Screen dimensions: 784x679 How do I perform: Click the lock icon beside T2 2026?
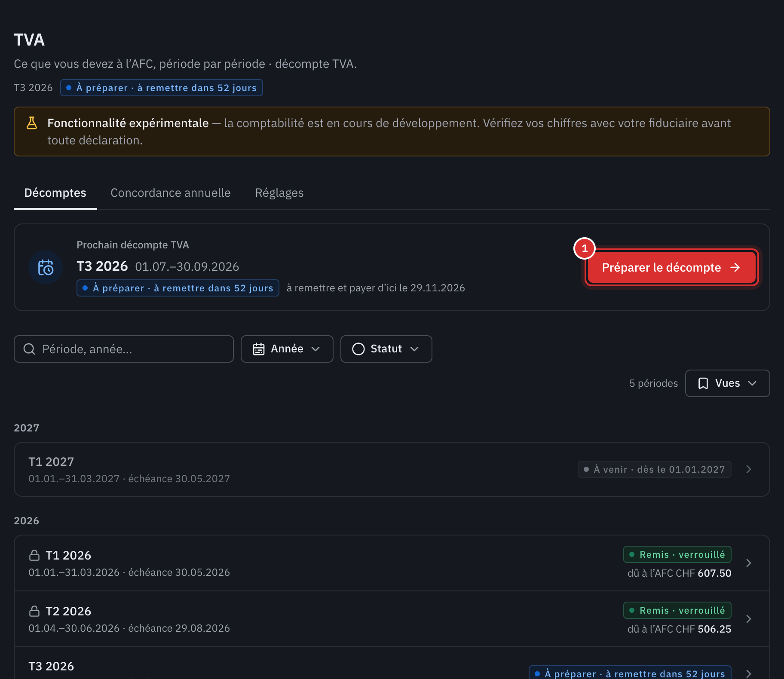tap(34, 611)
